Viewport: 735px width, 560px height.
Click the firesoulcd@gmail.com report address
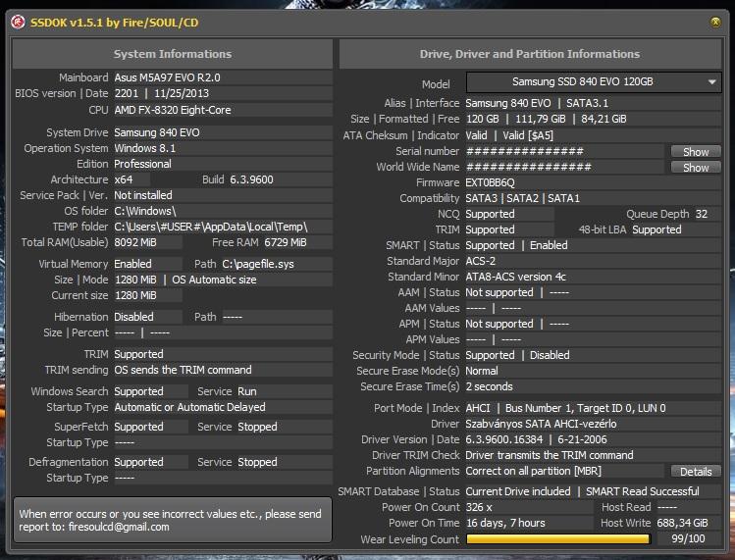click(119, 527)
